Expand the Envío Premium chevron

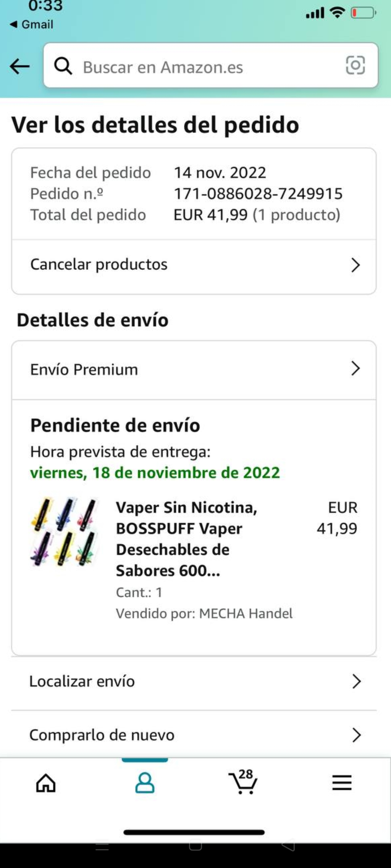356,369
